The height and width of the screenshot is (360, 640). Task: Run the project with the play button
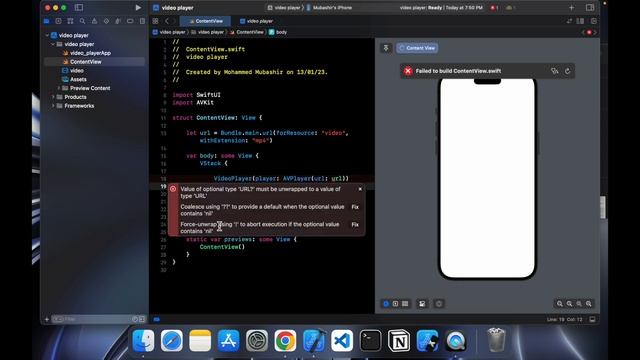[x=138, y=7]
